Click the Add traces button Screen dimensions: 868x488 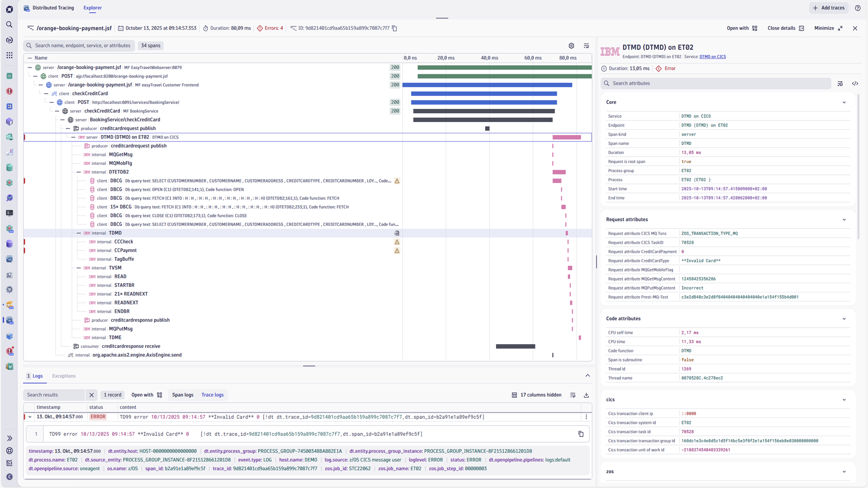(829, 8)
